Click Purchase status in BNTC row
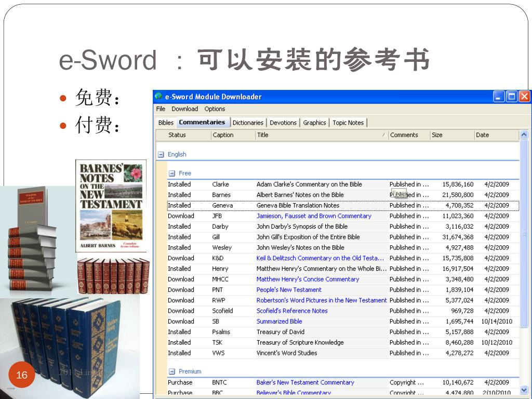The image size is (532, 399). [180, 382]
